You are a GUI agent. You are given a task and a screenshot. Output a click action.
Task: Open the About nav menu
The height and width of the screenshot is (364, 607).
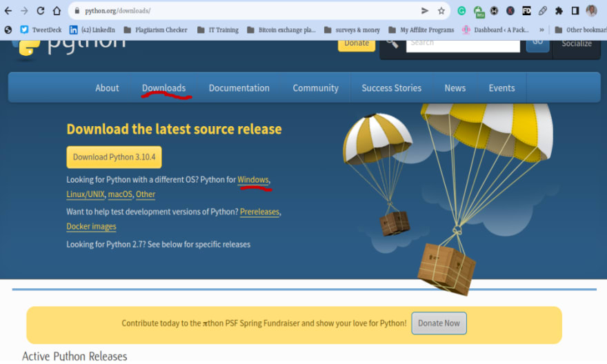(x=107, y=88)
